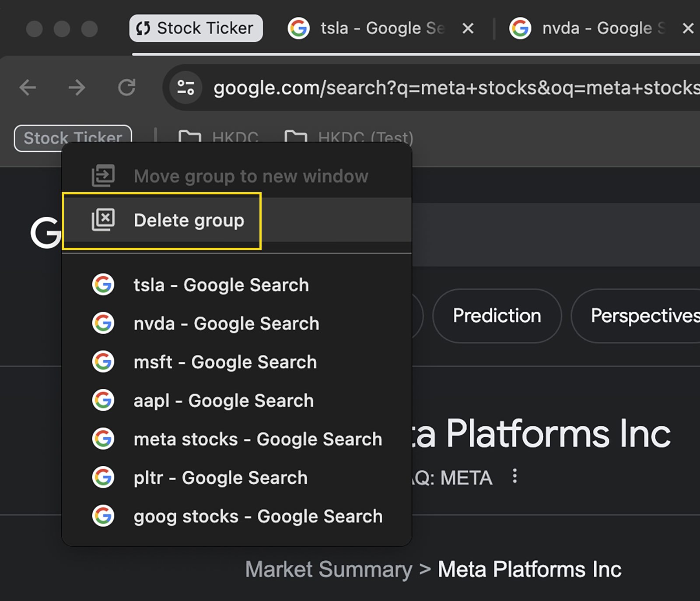Close the nvda Google Search tab
700x601 pixels.
tap(688, 28)
